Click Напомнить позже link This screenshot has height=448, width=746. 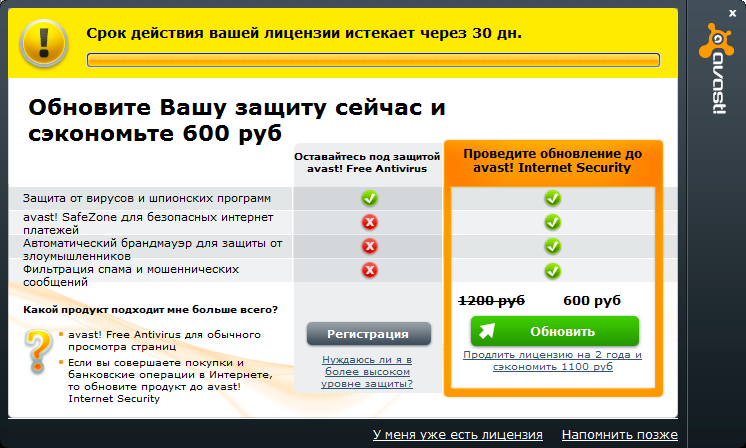coord(619,434)
